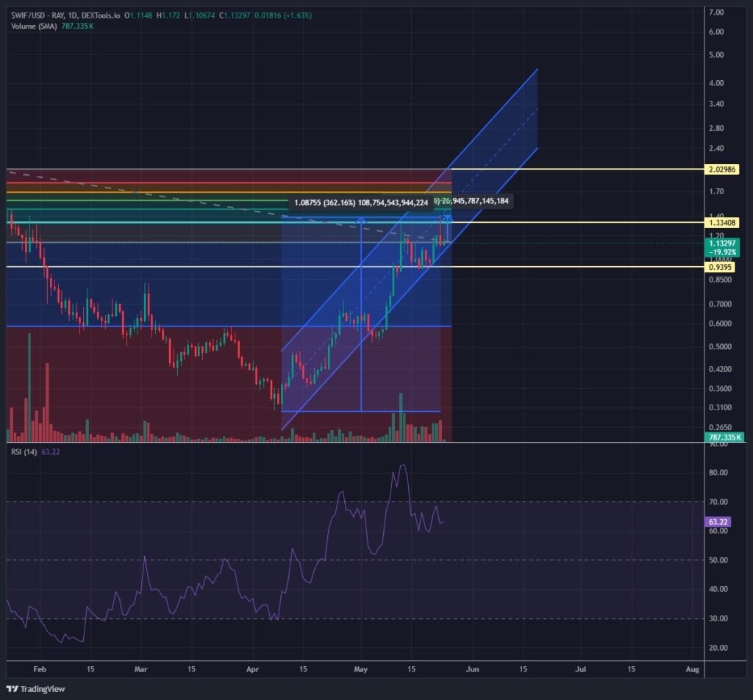Click the 0.9395 price label
This screenshot has width=753, height=700.
720,268
